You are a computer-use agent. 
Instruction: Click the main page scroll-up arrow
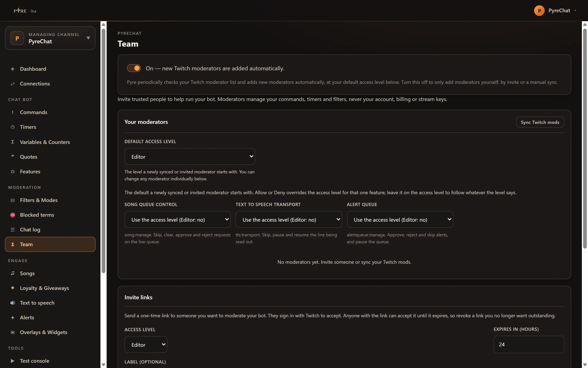click(x=585, y=25)
